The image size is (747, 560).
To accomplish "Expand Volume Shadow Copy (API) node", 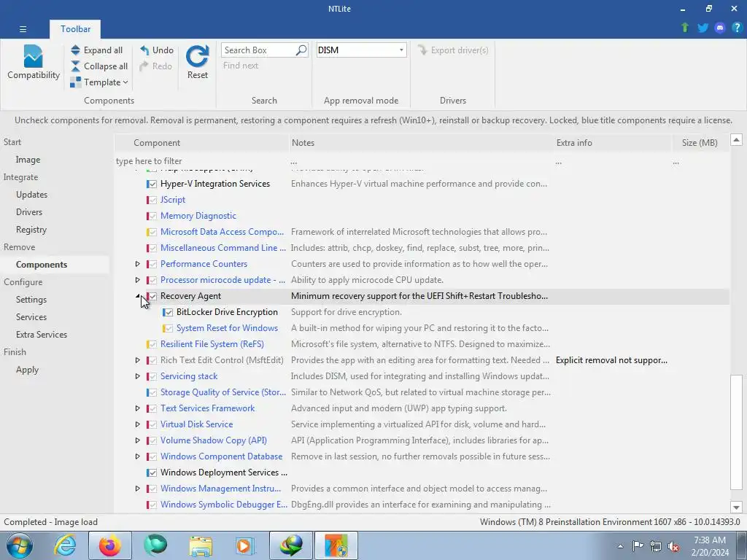I will point(137,440).
